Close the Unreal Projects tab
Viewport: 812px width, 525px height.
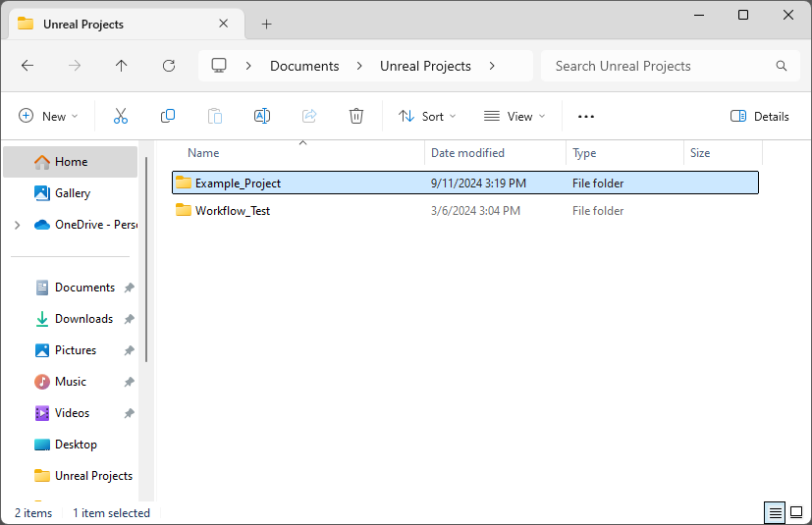coord(224,24)
